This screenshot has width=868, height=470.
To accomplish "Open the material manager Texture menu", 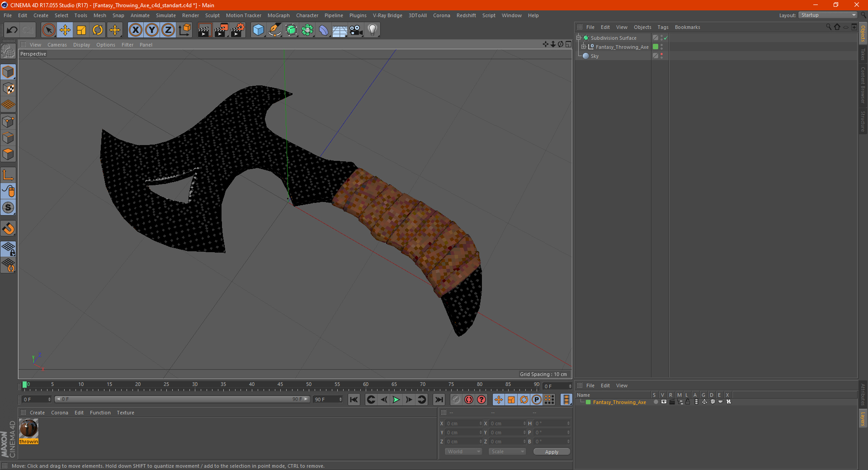I will 125,413.
